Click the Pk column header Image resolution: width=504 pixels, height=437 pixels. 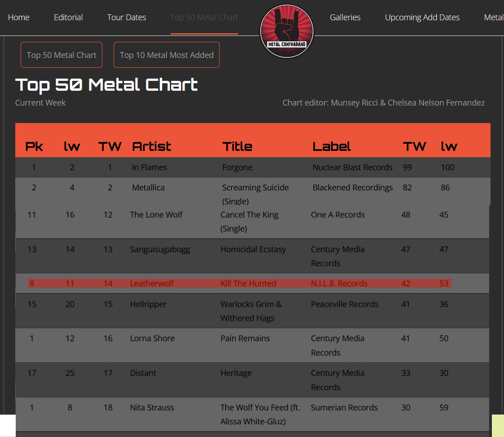[x=34, y=146]
